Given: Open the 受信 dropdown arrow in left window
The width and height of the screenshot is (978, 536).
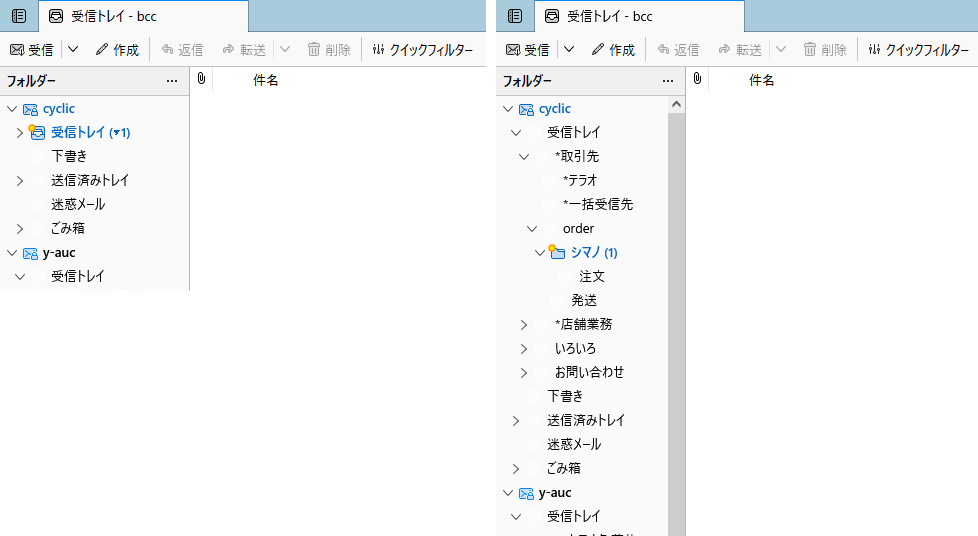Looking at the screenshot, I should point(73,49).
